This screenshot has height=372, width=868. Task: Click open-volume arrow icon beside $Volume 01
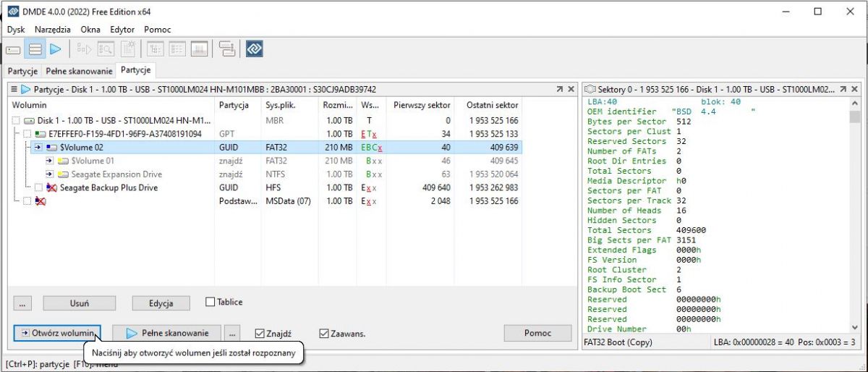(51, 161)
